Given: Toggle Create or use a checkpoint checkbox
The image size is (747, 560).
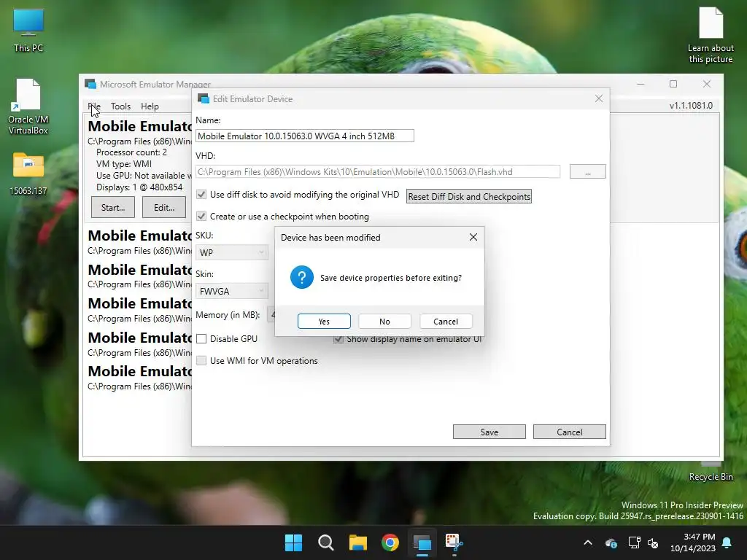Looking at the screenshot, I should (201, 216).
